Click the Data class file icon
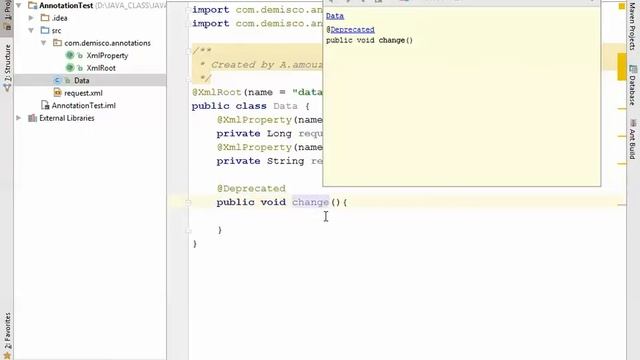640x360 pixels. point(57,80)
